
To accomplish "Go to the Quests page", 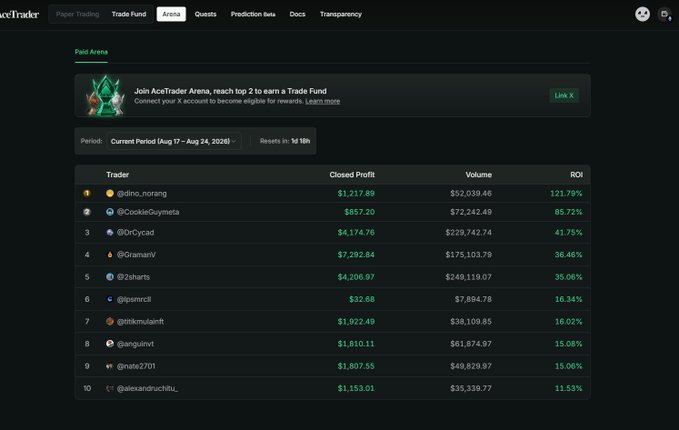I will 205,14.
